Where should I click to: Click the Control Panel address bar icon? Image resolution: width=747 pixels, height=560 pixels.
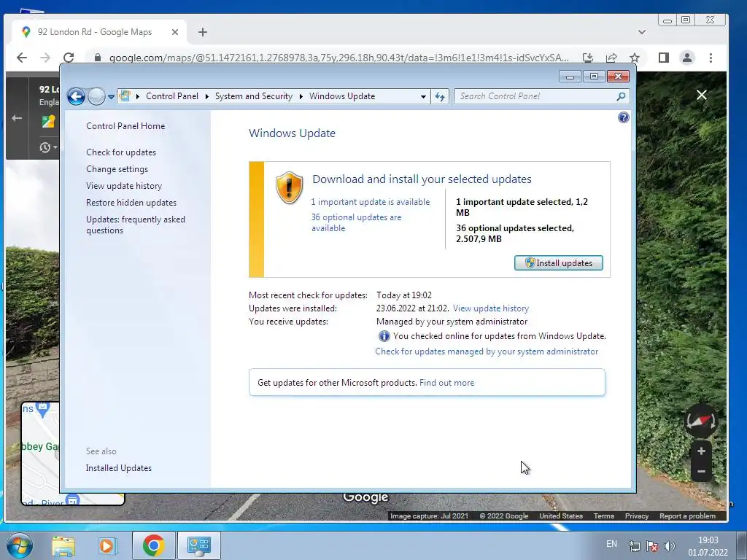(x=125, y=96)
